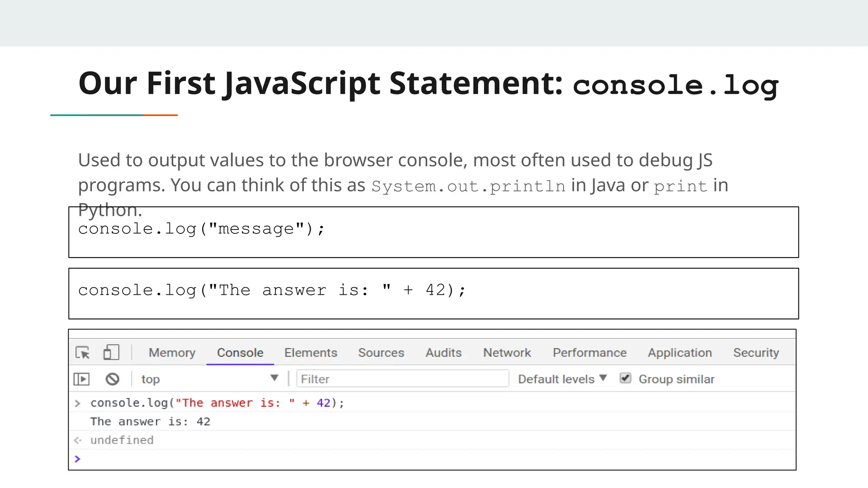Open the Audits tab

[443, 352]
